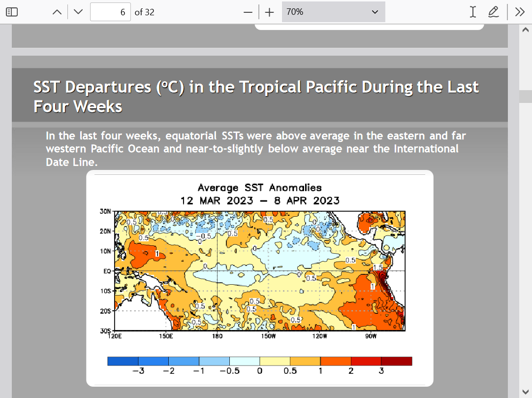This screenshot has width=532, height=398.
Task: Click the zoom in plus icon
Action: (269, 12)
